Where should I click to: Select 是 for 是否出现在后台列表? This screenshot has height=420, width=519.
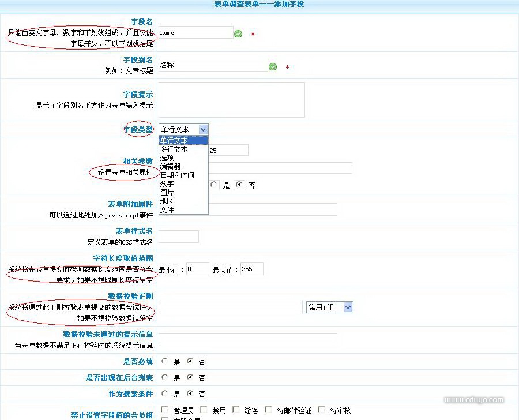tap(165, 378)
